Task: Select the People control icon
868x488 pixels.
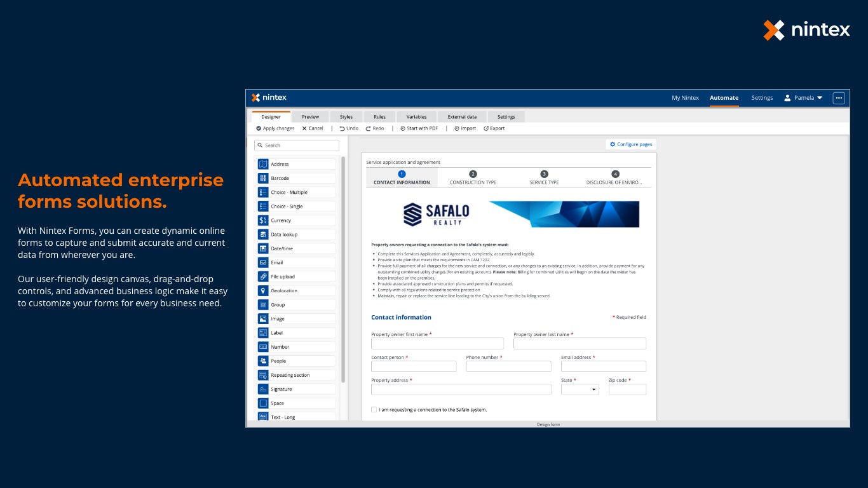Action: 263,361
